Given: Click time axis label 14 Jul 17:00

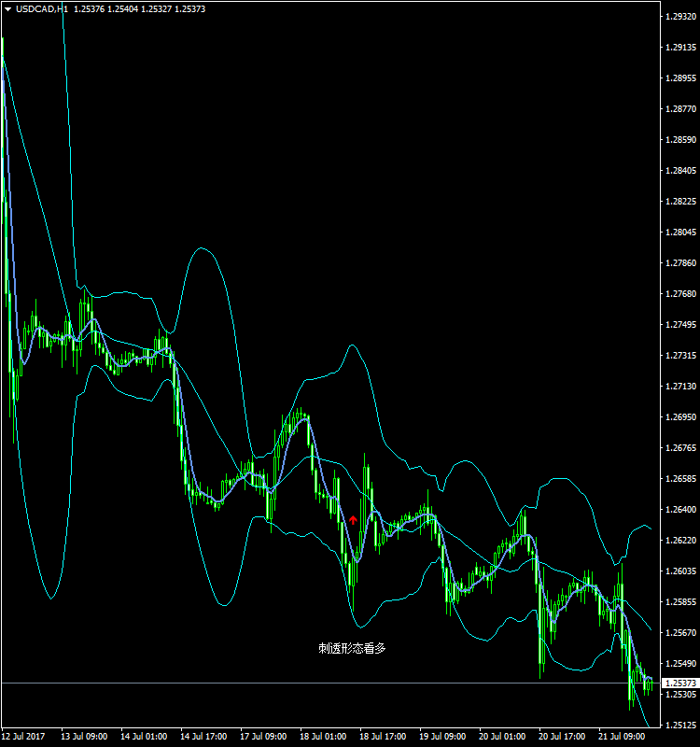Looking at the screenshot, I should click(203, 737).
